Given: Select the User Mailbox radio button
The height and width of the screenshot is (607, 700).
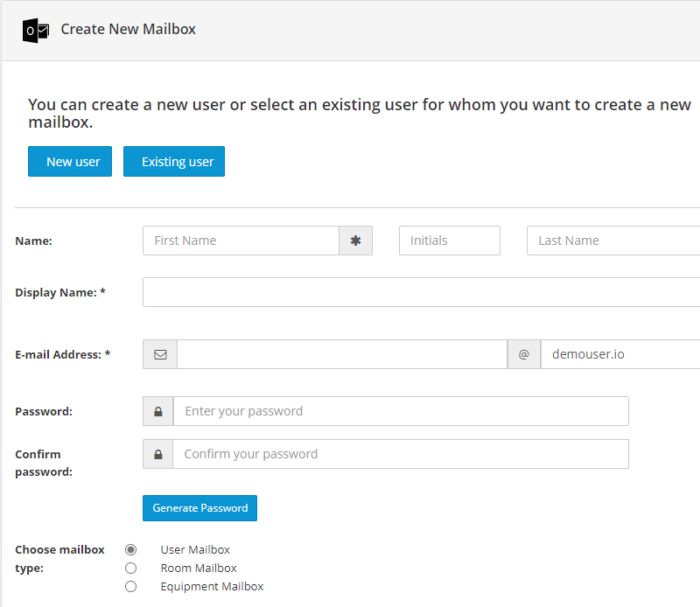Looking at the screenshot, I should pyautogui.click(x=130, y=549).
